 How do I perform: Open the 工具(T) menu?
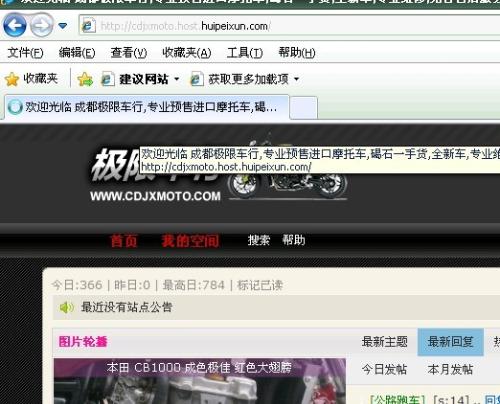click(245, 53)
